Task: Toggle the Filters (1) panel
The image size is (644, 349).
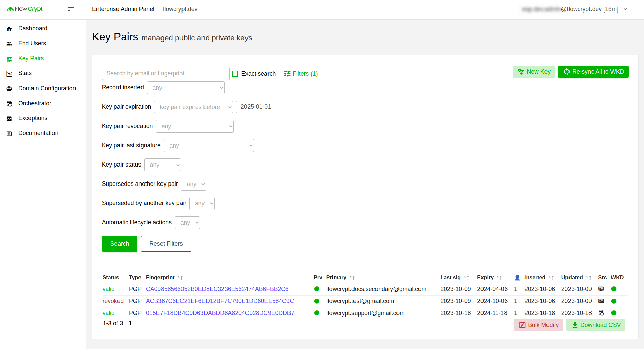Action: [x=301, y=74]
